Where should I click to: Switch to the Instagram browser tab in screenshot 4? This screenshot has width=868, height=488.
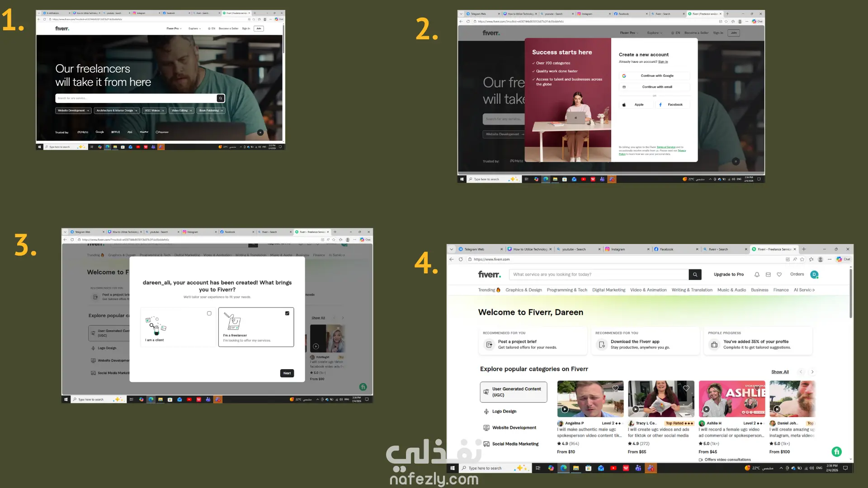618,249
